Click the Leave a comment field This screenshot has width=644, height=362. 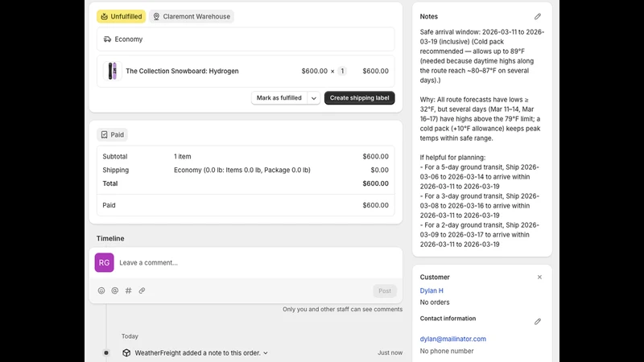click(x=246, y=263)
